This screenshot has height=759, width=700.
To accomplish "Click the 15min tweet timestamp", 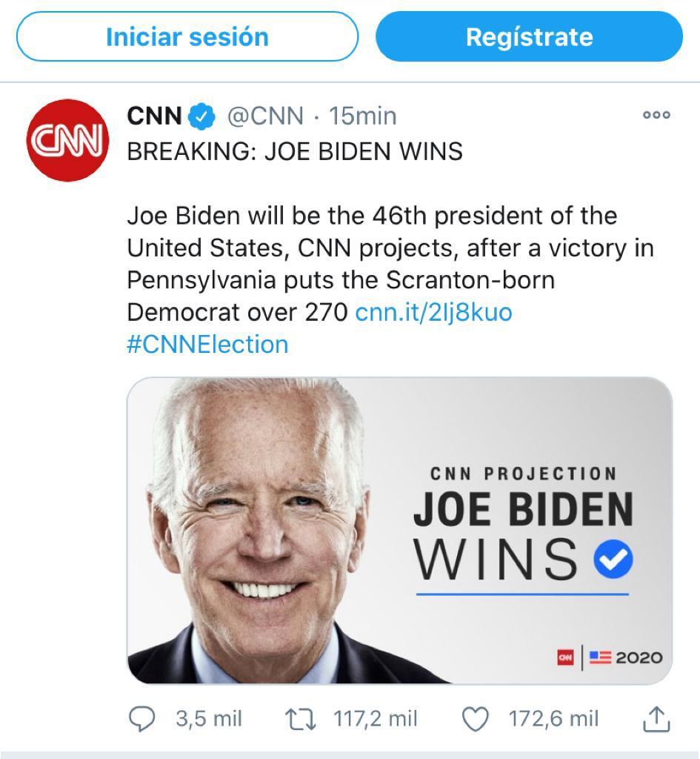I will coord(362,116).
